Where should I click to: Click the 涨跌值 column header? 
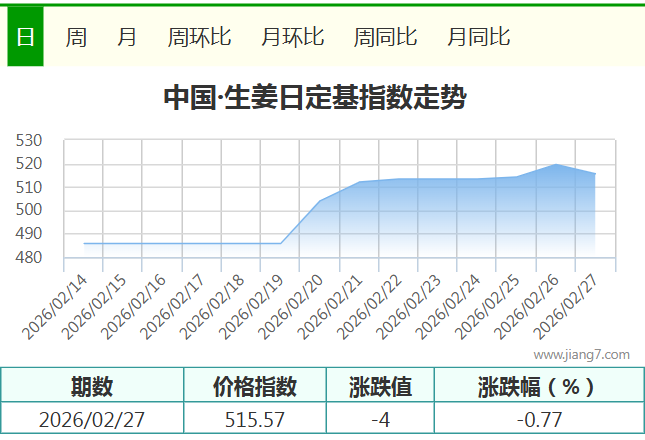pos(380,386)
